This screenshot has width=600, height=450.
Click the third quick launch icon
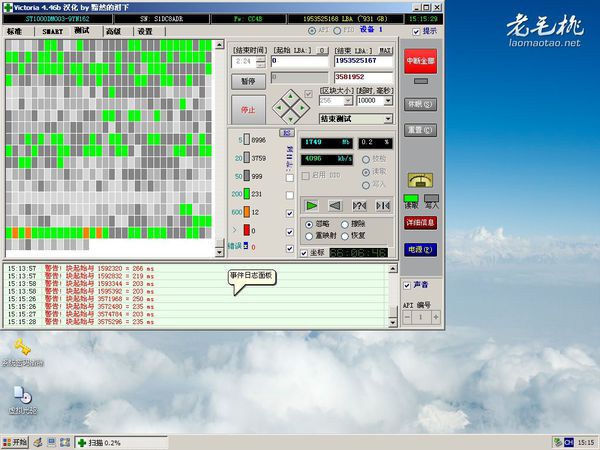click(x=65, y=442)
